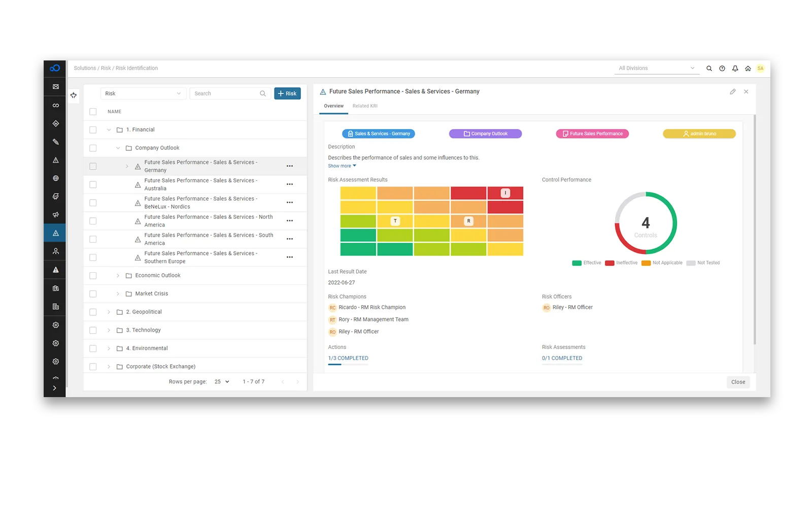Collapse the 1. Financial folder chevron
This screenshot has width=812, height=519.
point(109,130)
